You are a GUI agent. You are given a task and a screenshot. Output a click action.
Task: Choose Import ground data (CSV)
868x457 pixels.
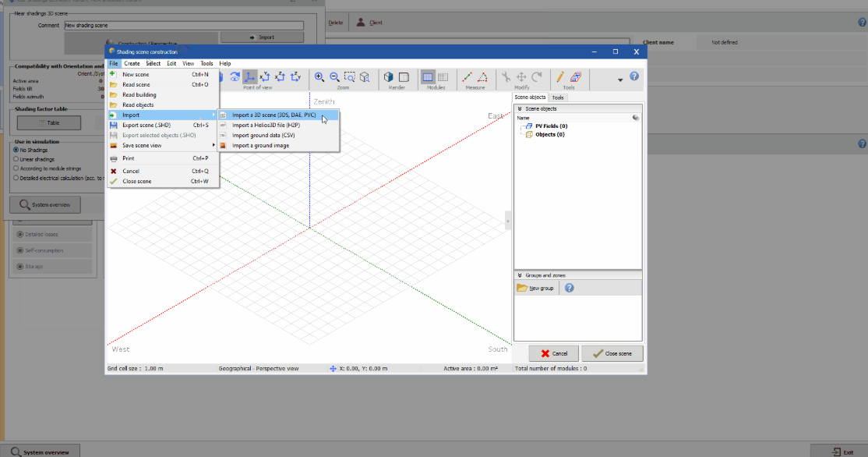(x=278, y=135)
